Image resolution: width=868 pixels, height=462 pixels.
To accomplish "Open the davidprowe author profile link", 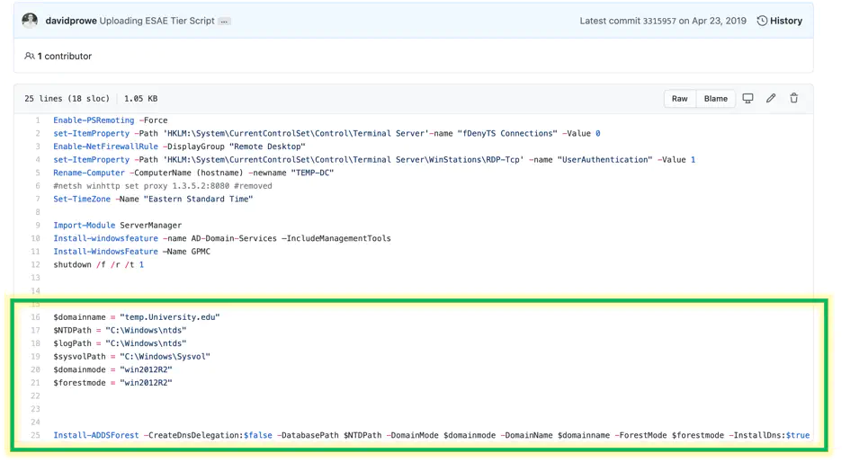I will [x=71, y=21].
